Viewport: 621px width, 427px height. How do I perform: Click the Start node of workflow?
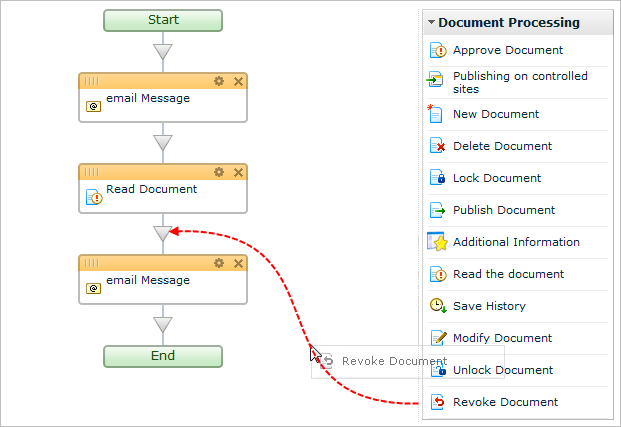163,20
